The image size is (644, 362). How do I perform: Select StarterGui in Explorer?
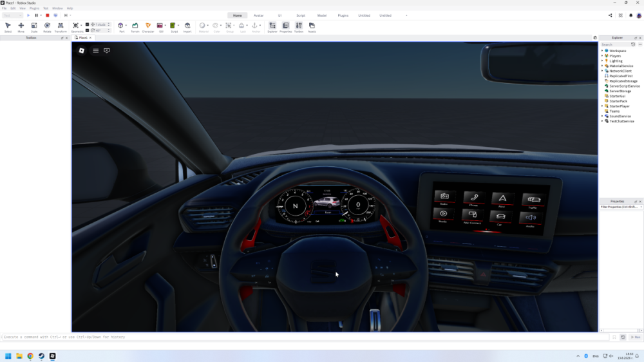[618, 96]
